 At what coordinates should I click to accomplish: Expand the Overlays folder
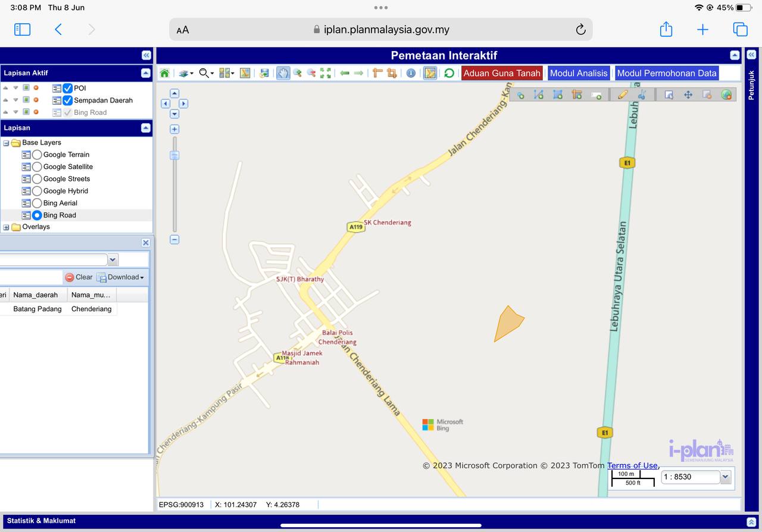7,227
